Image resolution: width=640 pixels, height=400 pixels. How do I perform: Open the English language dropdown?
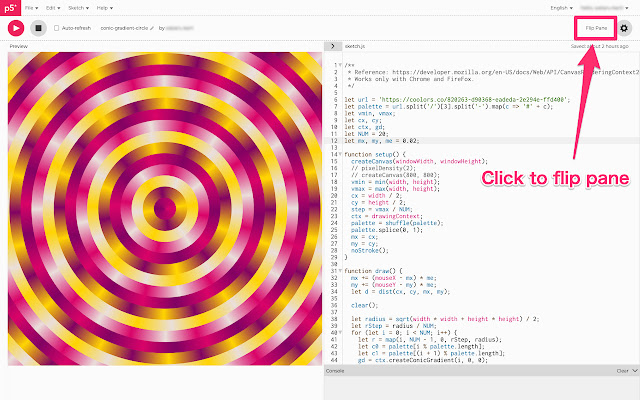pyautogui.click(x=561, y=8)
